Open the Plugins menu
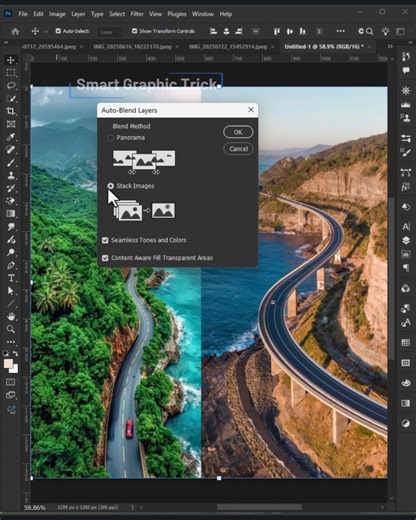 click(177, 14)
